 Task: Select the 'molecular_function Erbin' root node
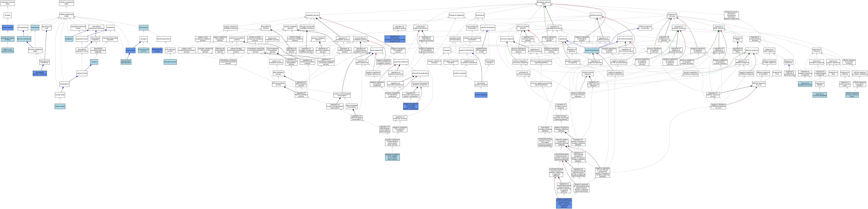(7, 3)
